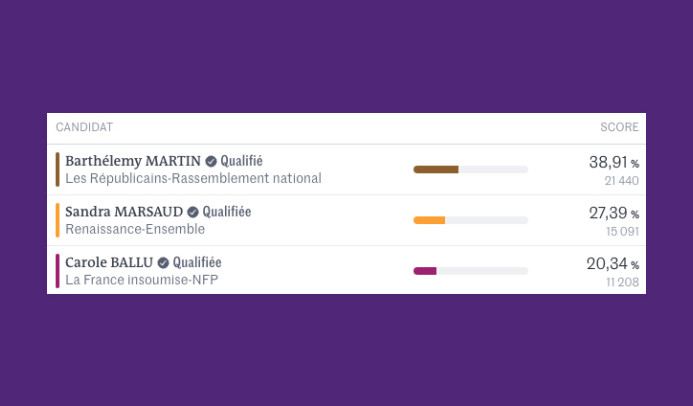The image size is (693, 406).
Task: Open candidate Sandra MARSAUD's name
Action: coord(124,212)
